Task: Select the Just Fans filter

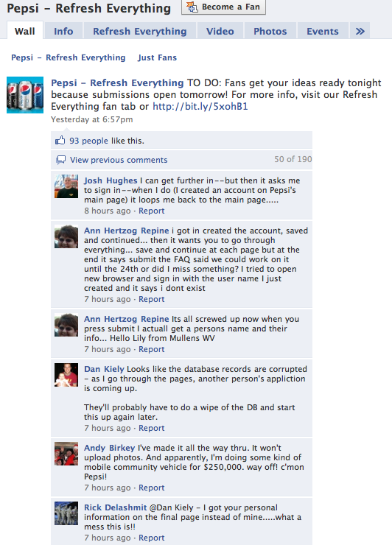Action: tap(157, 57)
